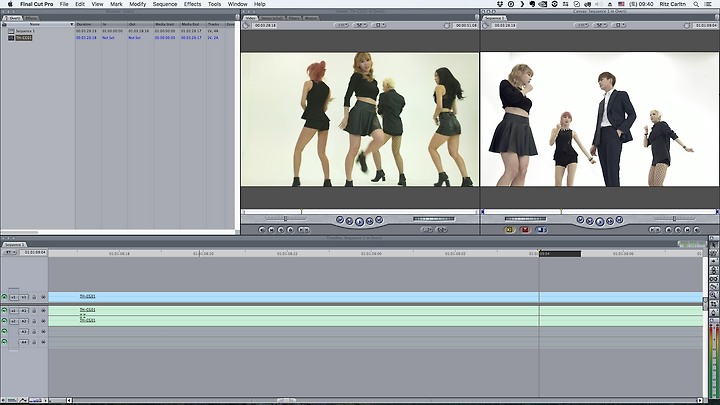Switch to the Filters tab in Viewer
The height and width of the screenshot is (405, 720).
pyautogui.click(x=294, y=18)
